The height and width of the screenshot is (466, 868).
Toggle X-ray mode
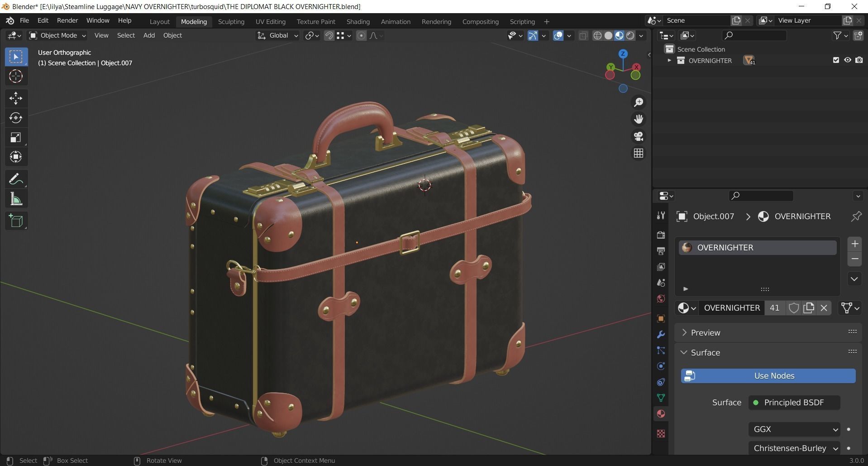583,35
